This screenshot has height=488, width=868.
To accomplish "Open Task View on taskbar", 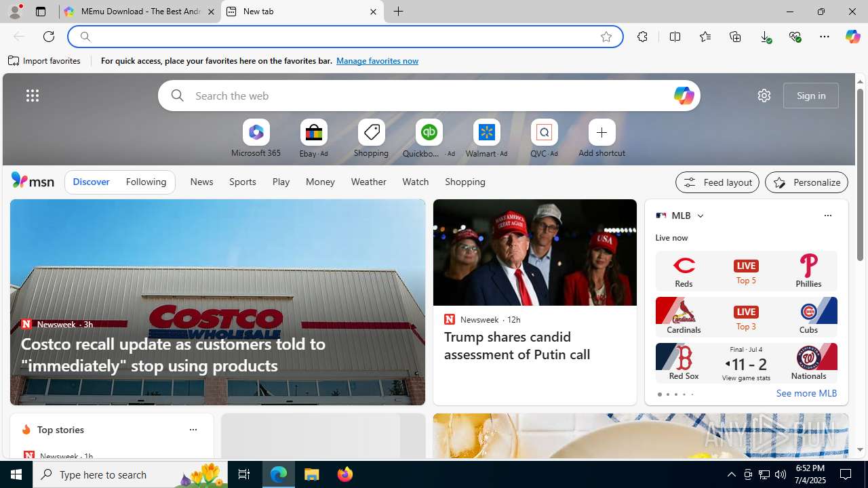I will [244, 474].
